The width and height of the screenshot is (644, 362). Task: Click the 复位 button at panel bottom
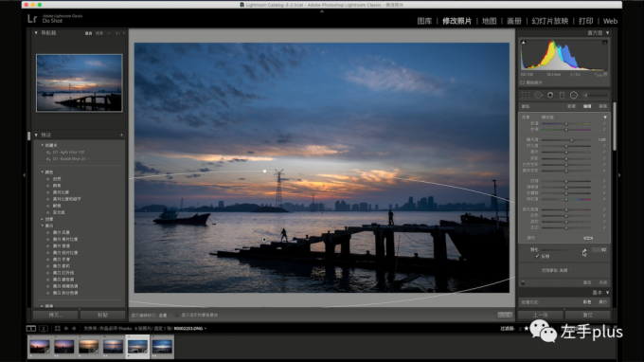588,316
